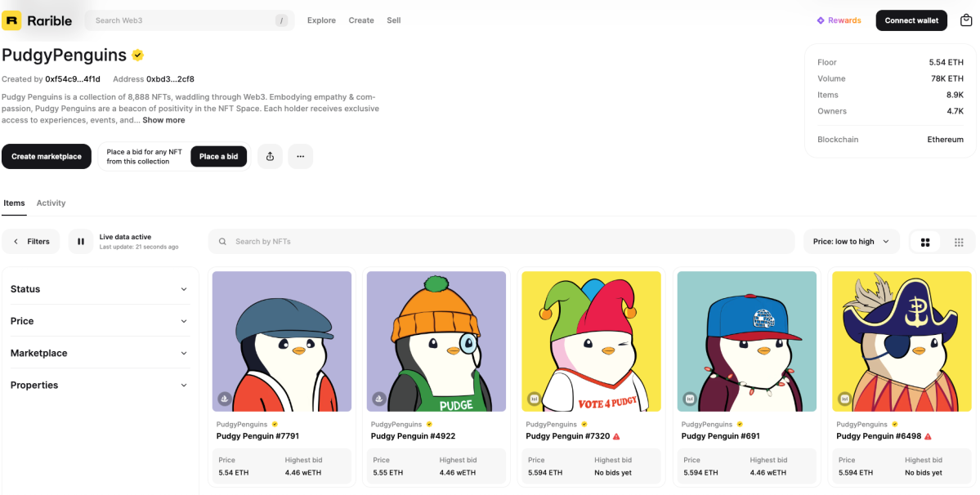Click the Ethereum blockchain value
The height and width of the screenshot is (495, 980).
[945, 140]
